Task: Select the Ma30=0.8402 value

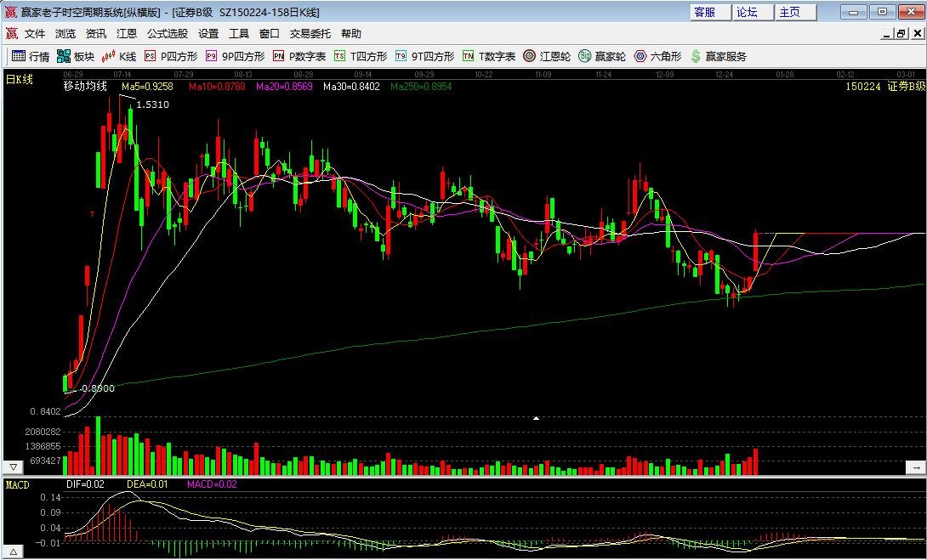Action: 351,86
